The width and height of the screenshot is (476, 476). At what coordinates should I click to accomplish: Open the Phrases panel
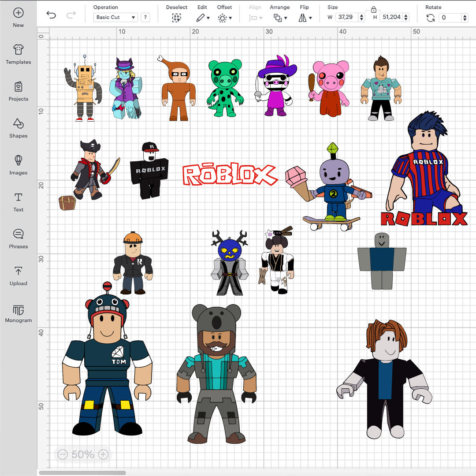tap(18, 238)
